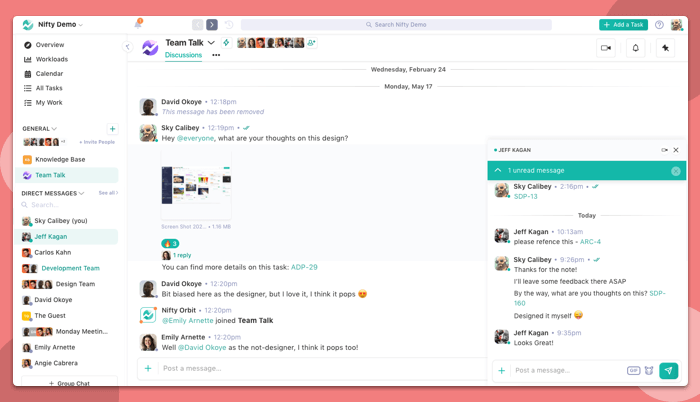The image size is (700, 402).
Task: Click the @David Okoye mention
Action: click(202, 347)
